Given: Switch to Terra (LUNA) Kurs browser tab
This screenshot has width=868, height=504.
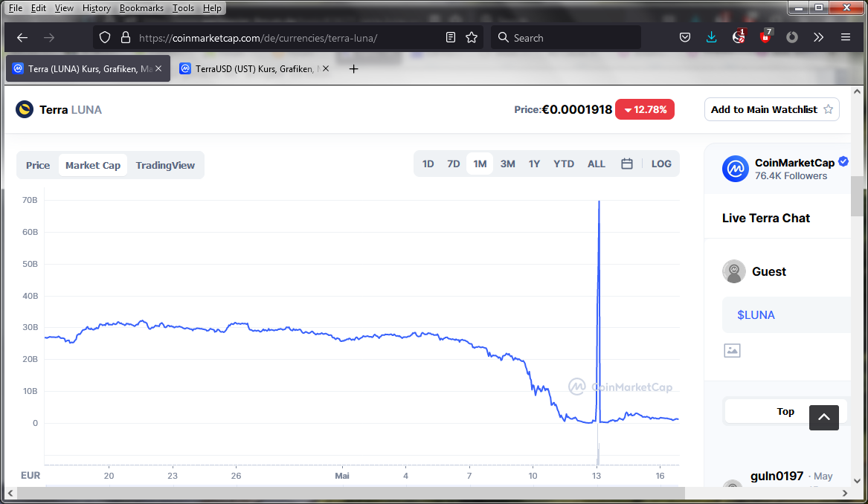Looking at the screenshot, I should click(88, 68).
